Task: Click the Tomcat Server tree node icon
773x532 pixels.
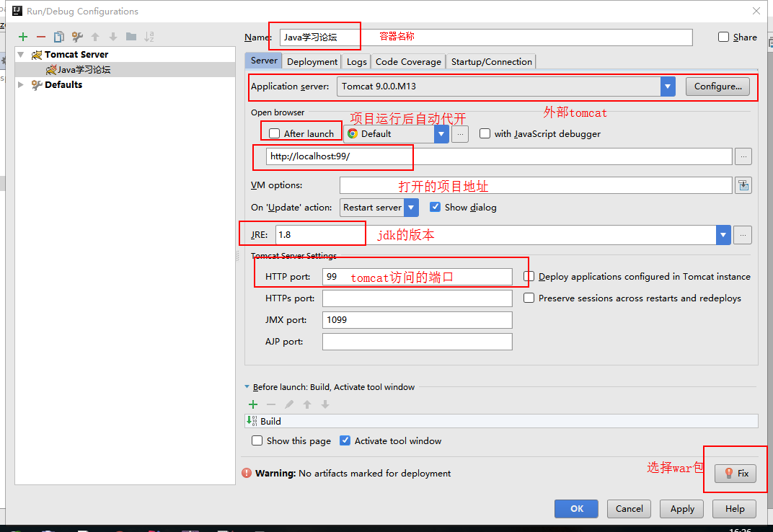Action: (x=37, y=55)
